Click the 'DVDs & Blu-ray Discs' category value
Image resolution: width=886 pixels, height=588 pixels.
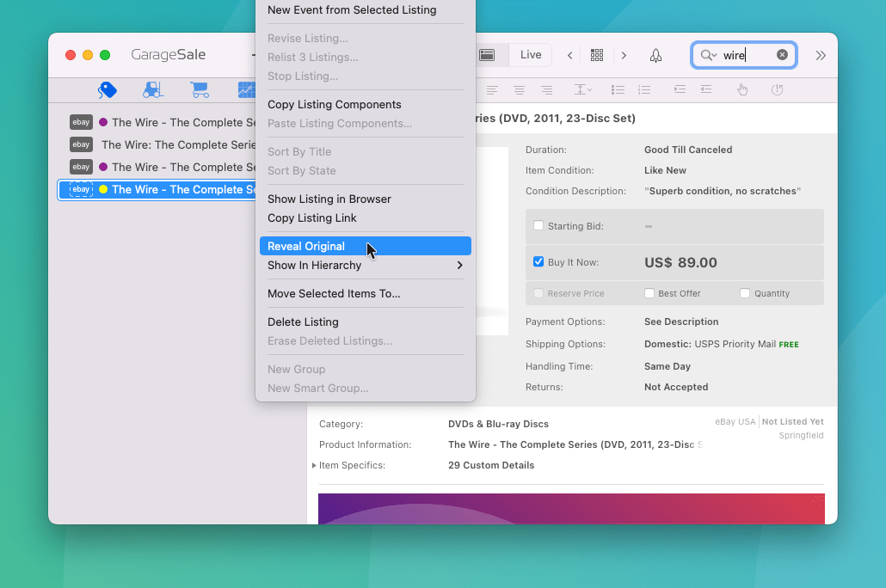click(x=498, y=424)
